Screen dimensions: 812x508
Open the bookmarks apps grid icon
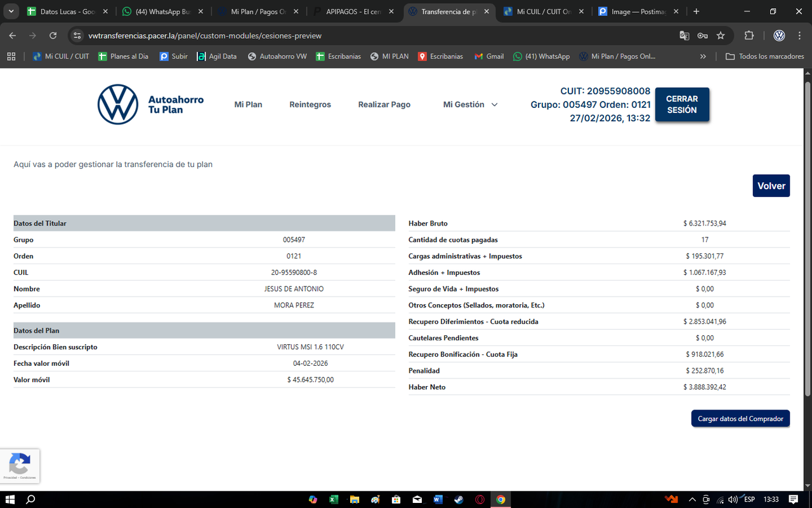point(11,56)
